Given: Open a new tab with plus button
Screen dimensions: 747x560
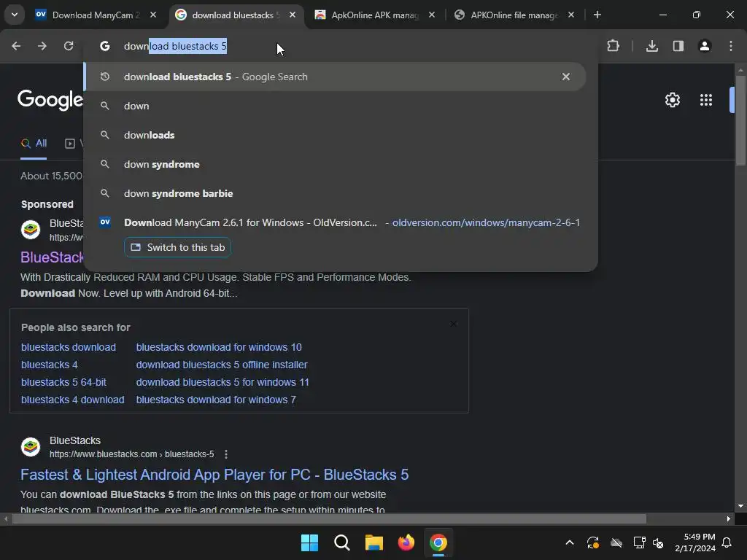Looking at the screenshot, I should [597, 15].
